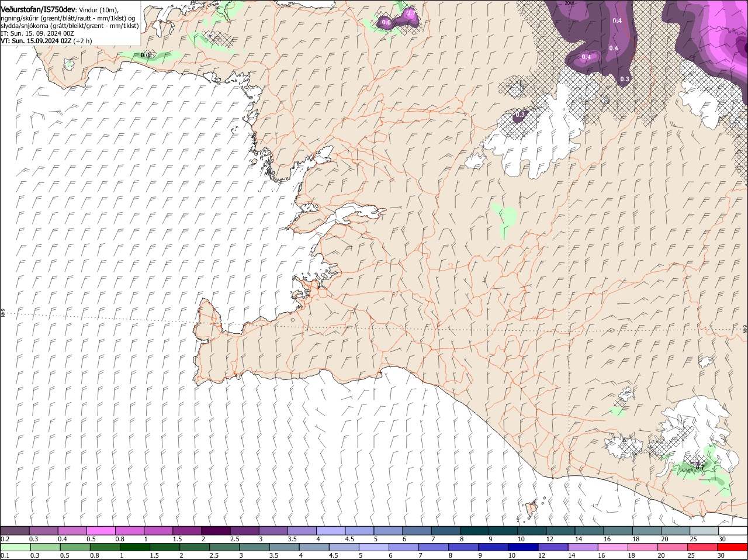This screenshot has width=748, height=560.
Task: Select dark teal upper swatch between 8 and 9
Action: coord(474,531)
